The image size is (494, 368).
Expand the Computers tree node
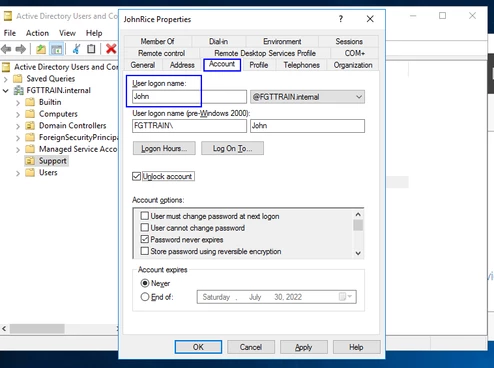click(x=18, y=115)
